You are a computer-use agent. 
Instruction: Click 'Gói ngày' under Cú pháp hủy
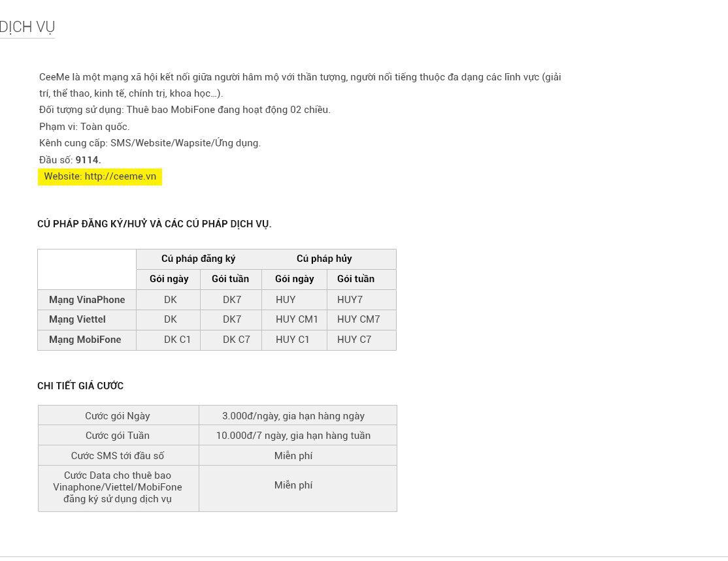(x=294, y=280)
